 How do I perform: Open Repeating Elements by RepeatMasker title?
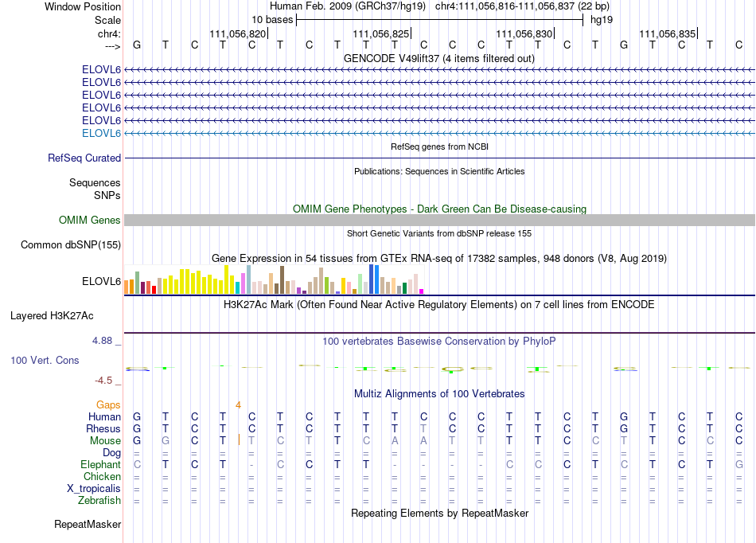439,513
